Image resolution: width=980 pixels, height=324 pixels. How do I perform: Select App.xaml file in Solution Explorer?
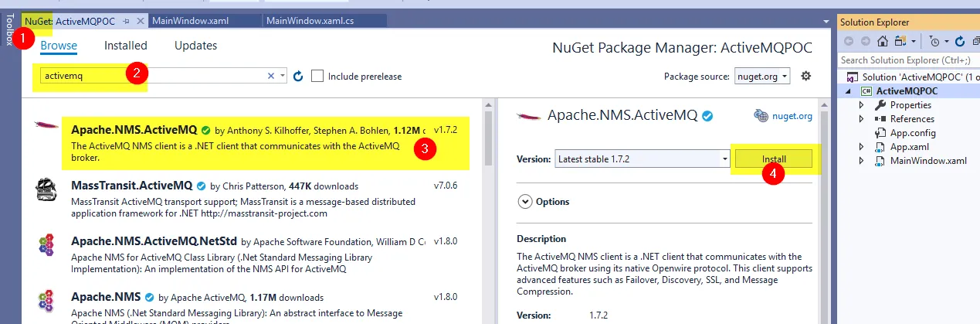[909, 147]
